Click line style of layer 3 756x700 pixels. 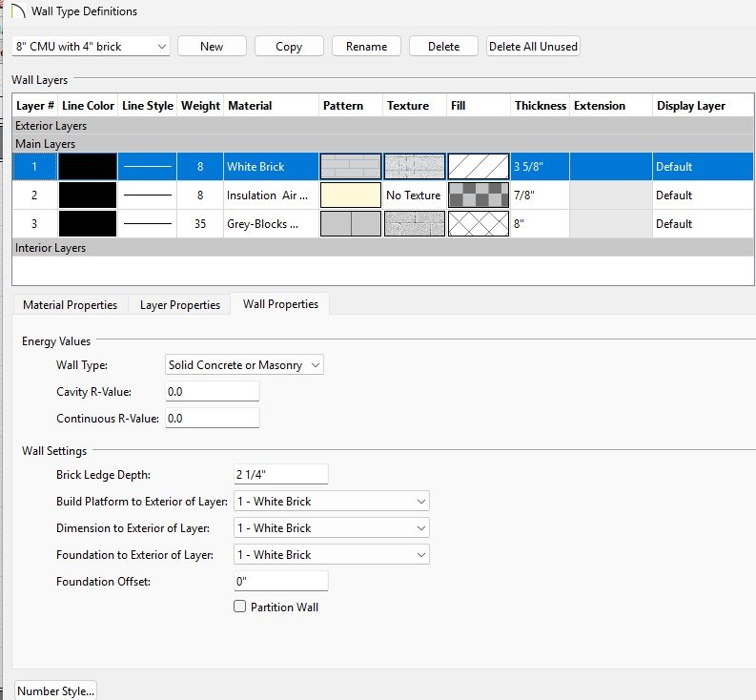[148, 224]
